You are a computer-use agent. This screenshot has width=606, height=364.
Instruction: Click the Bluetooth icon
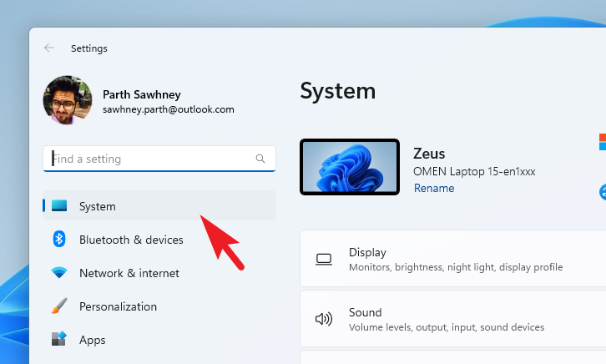[x=59, y=240]
